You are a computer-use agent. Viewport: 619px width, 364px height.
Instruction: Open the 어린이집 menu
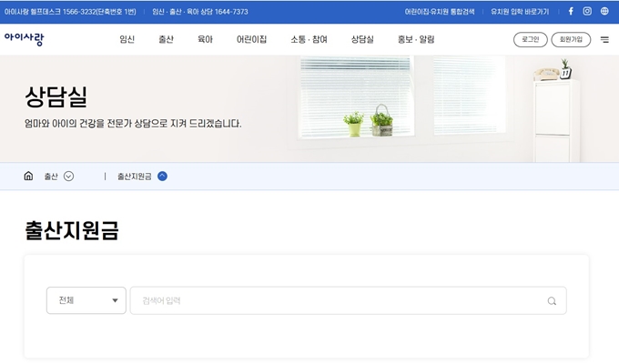(251, 39)
